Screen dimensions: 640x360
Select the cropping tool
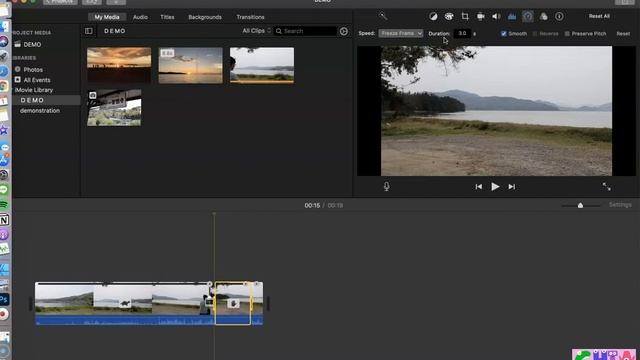tap(465, 16)
